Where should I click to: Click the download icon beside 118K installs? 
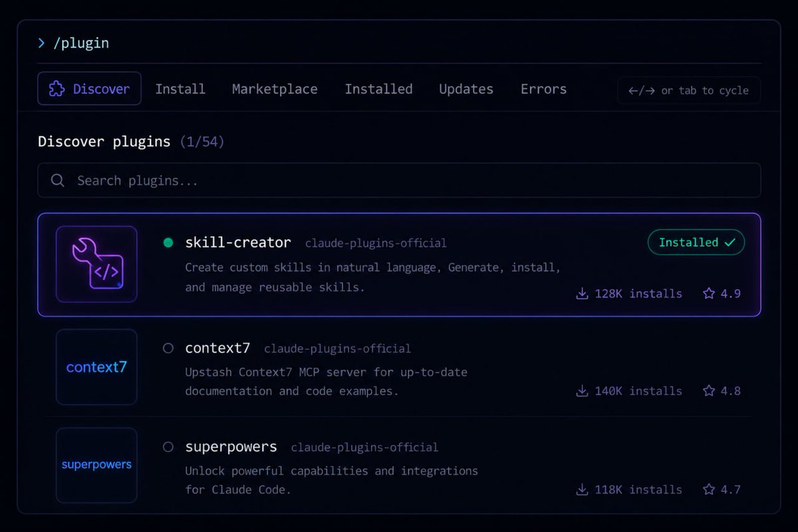(x=582, y=489)
